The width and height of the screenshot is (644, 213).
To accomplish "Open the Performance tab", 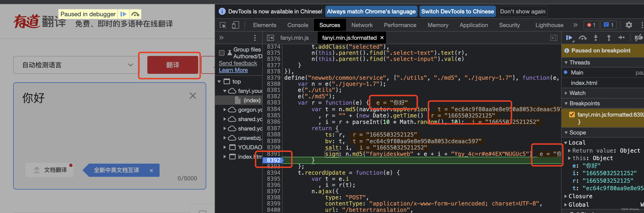I will [400, 25].
